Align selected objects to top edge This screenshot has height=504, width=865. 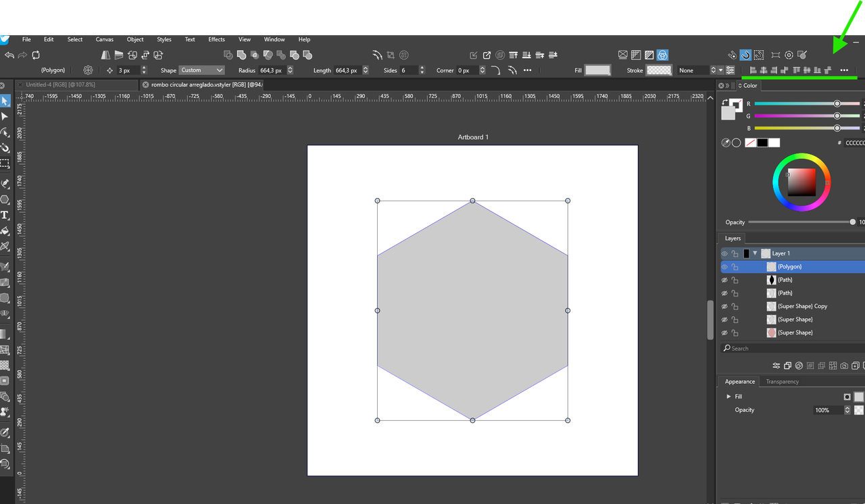pos(796,70)
